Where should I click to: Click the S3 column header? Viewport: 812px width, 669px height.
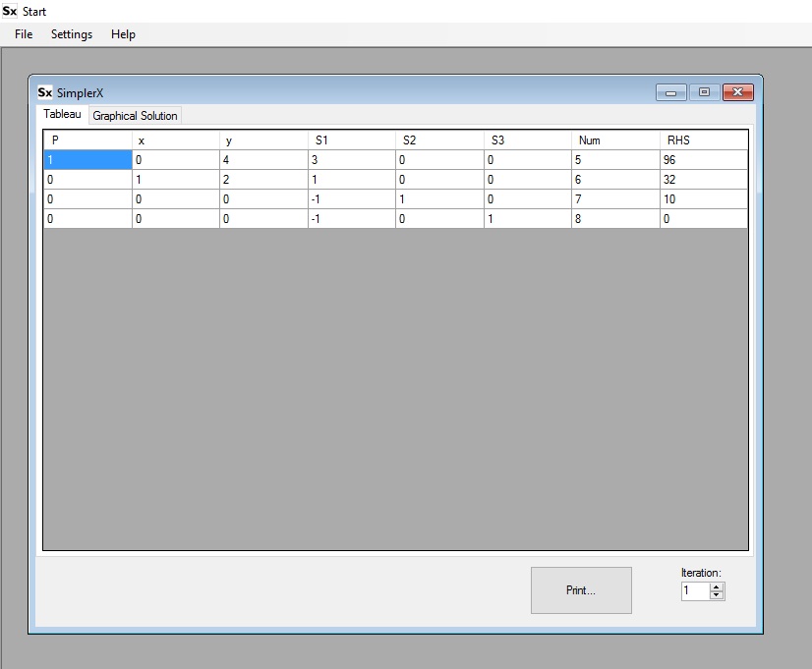tap(528, 140)
